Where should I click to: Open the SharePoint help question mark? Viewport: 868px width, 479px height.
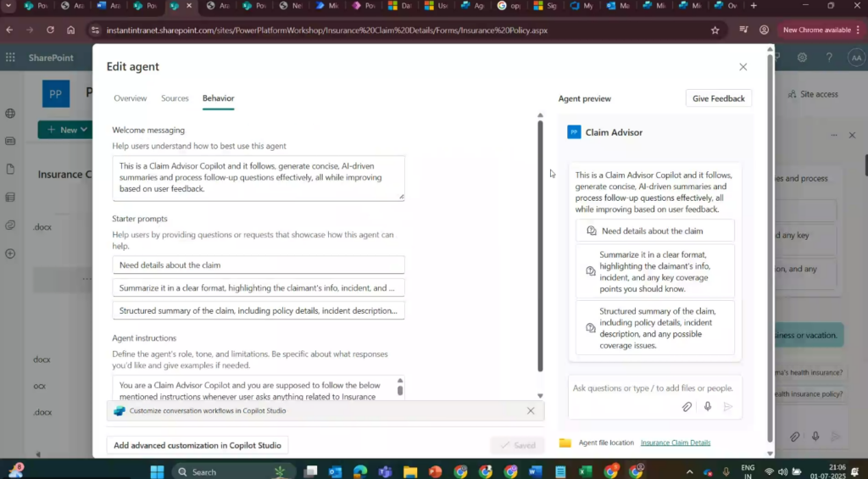click(x=829, y=58)
